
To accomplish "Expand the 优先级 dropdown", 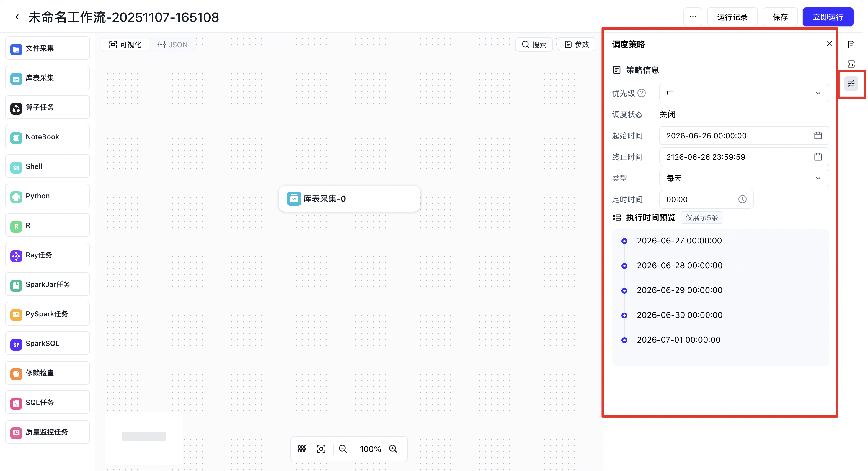I will (744, 93).
